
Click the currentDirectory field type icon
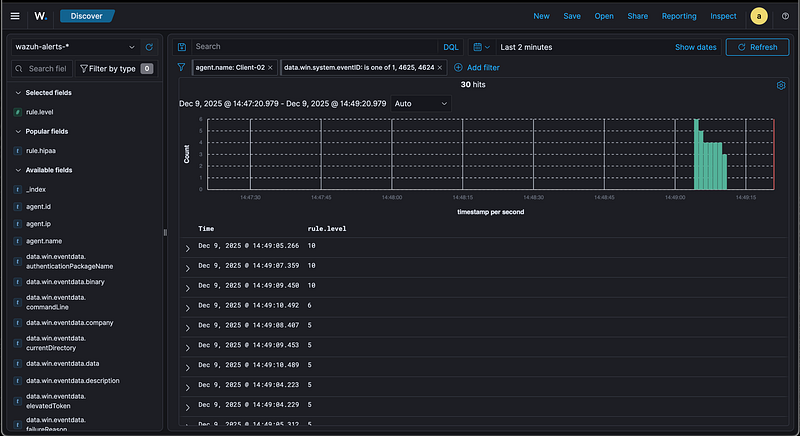[18, 343]
